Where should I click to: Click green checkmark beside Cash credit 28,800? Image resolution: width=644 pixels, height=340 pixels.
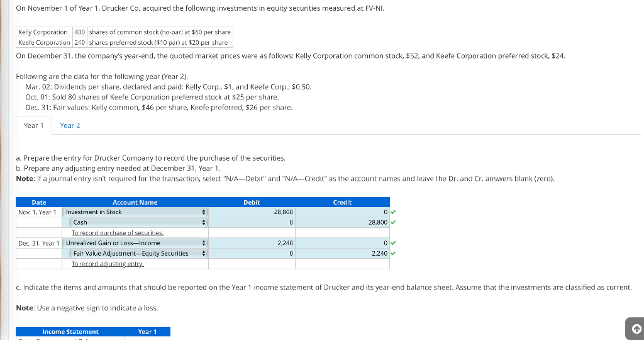(x=393, y=222)
